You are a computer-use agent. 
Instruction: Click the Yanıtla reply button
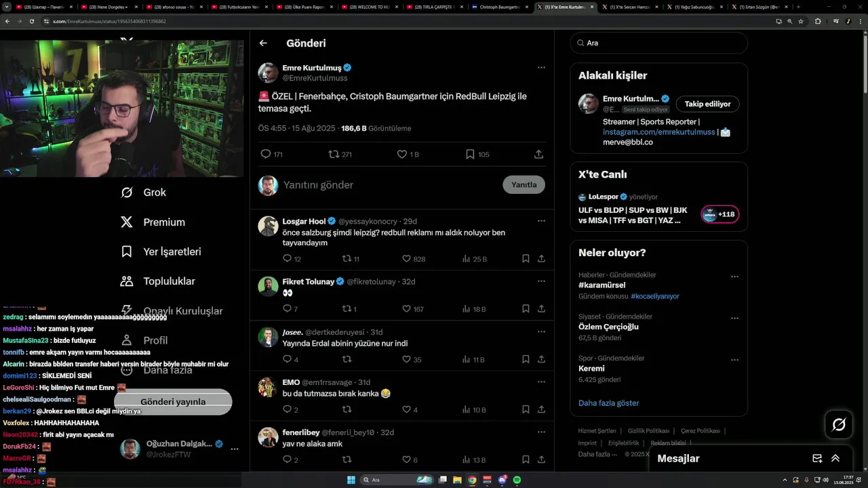pos(524,184)
